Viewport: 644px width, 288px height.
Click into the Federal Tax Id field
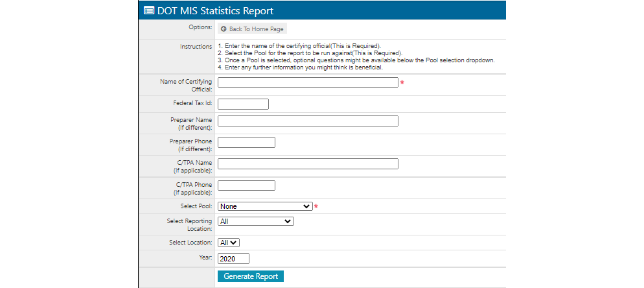click(x=243, y=104)
